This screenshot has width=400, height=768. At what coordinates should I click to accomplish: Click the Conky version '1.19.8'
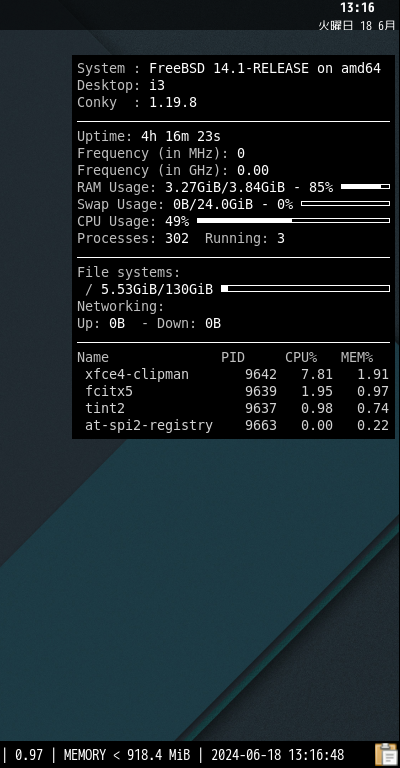173,103
